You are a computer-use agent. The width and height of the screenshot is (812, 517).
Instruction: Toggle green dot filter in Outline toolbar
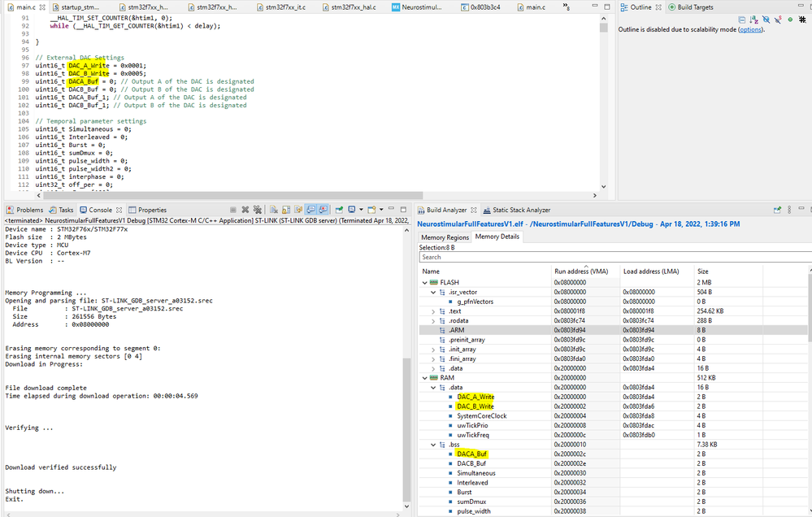790,20
